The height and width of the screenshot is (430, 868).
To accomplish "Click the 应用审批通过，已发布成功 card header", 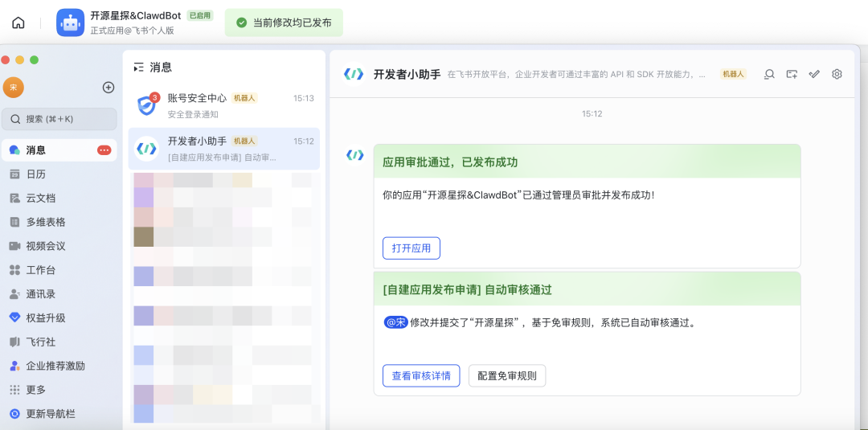I will pyautogui.click(x=587, y=161).
